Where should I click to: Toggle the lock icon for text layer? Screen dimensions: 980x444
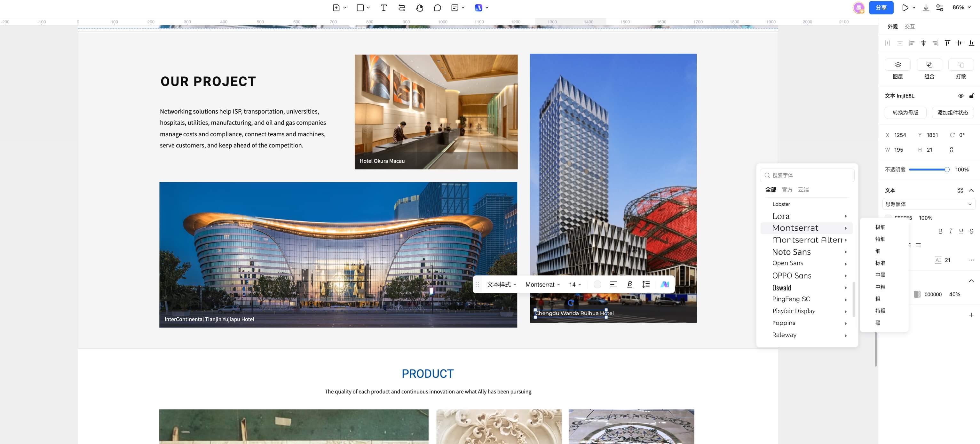971,96
